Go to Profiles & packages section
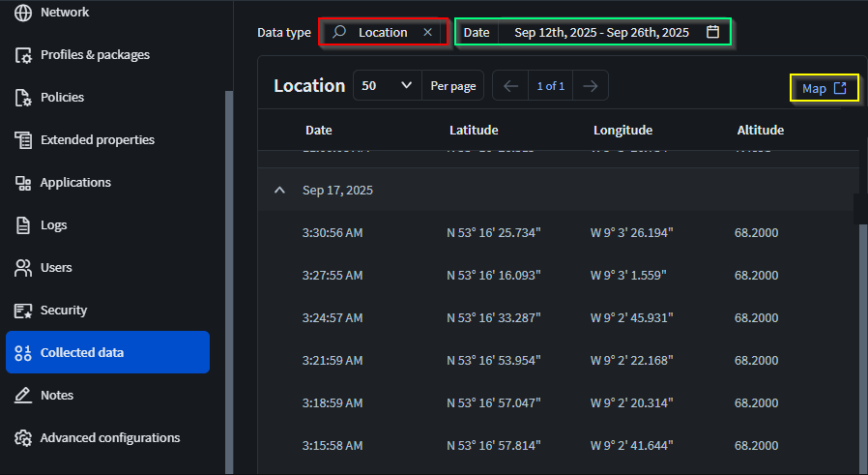The width and height of the screenshot is (868, 475). [x=95, y=55]
